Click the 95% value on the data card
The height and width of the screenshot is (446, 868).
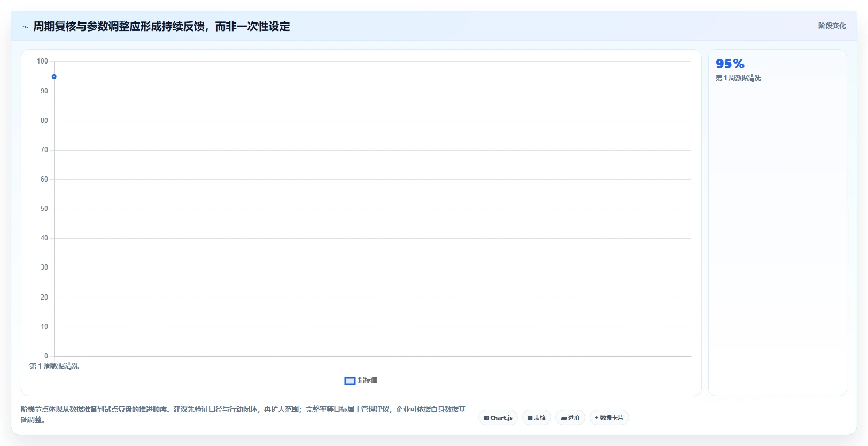730,64
